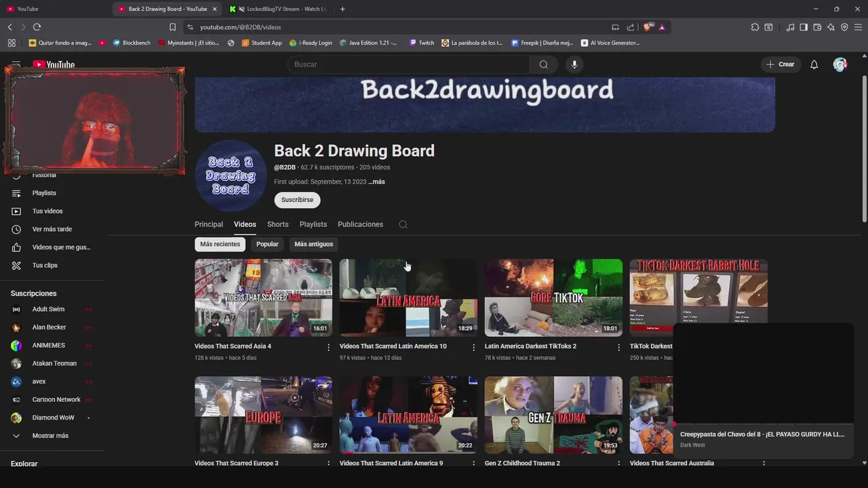Open the Latin America 10 video thumbnail

tap(408, 298)
